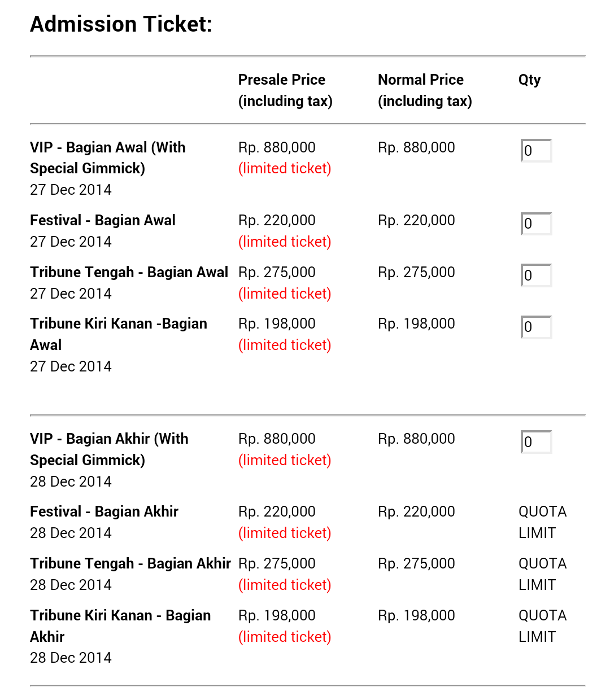Focus quantity box for VIP Bagian Akhir
Screen dimensions: 610x700
click(536, 442)
